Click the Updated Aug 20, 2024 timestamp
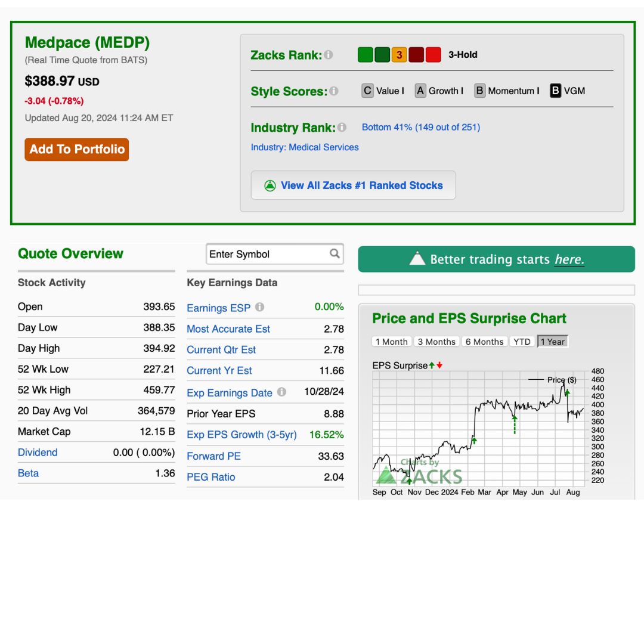Viewport: 644px width, 644px height. pyautogui.click(x=99, y=118)
